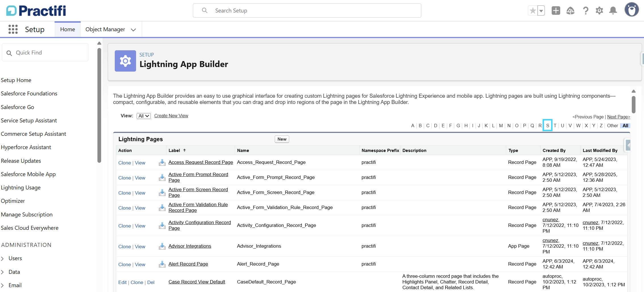This screenshot has width=644, height=292.
Task: Filter list by letter S
Action: 547,126
